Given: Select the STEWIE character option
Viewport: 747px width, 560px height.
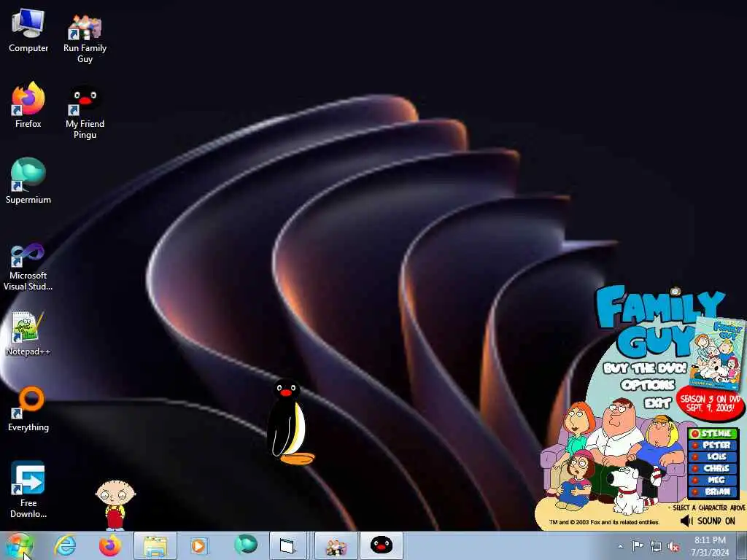Looking at the screenshot, I should click(x=713, y=433).
